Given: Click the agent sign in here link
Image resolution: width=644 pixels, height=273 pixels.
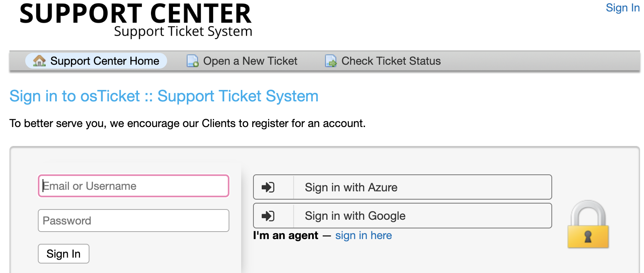Looking at the screenshot, I should coord(363,236).
